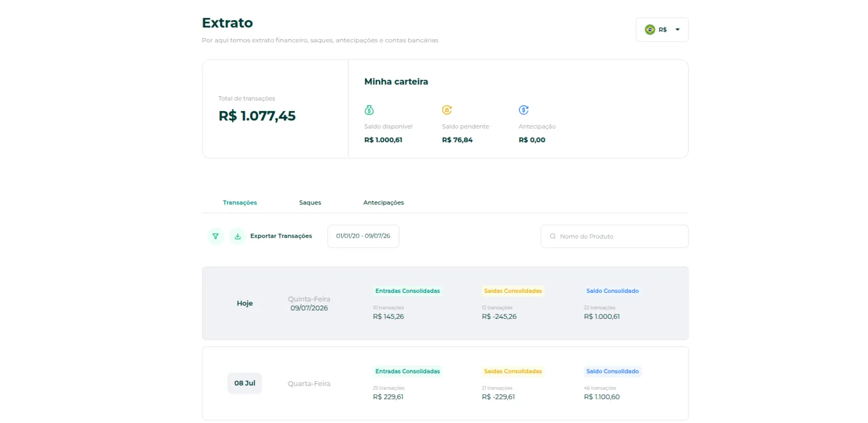The height and width of the screenshot is (423, 868).
Task: Click the R$ 1.000,61 available balance value
Action: click(384, 140)
